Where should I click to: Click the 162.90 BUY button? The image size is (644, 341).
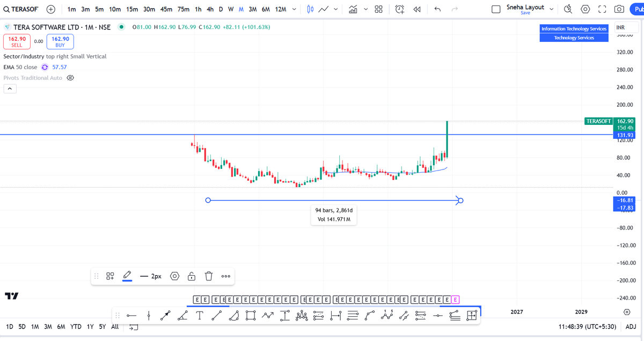point(60,42)
